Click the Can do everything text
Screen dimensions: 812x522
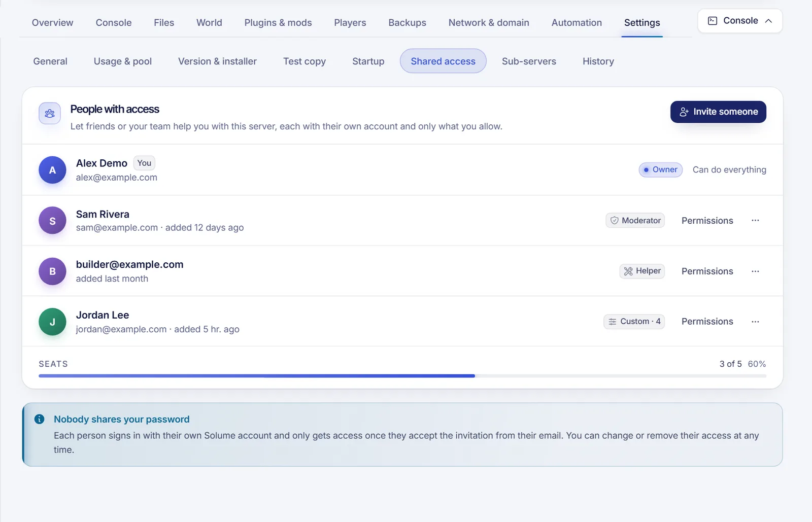(729, 170)
